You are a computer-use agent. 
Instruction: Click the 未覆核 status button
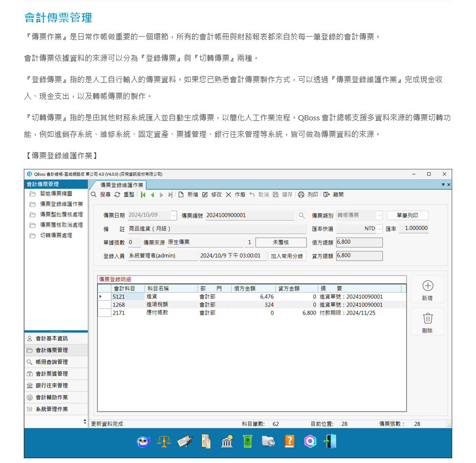point(281,242)
